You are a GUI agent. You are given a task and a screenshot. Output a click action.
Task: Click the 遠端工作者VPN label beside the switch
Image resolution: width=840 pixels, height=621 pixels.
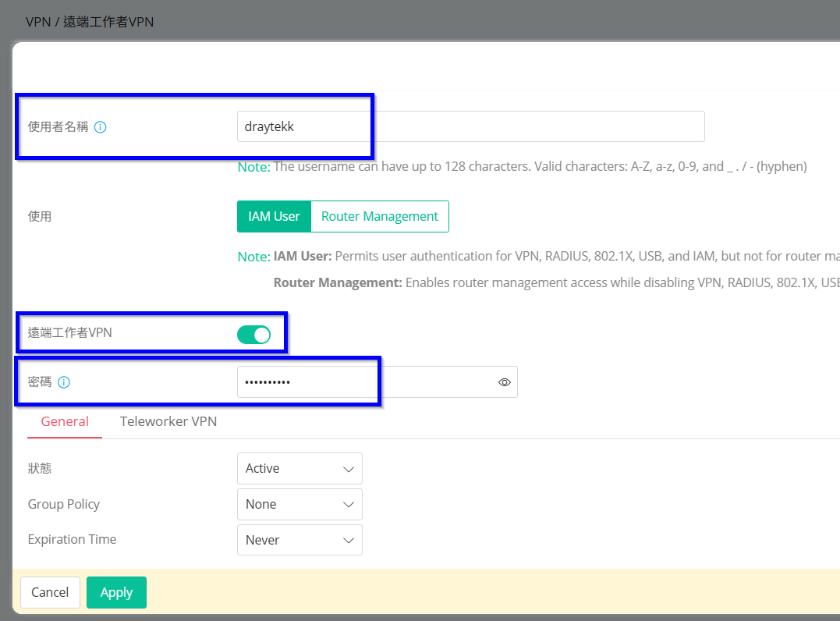[x=70, y=332]
